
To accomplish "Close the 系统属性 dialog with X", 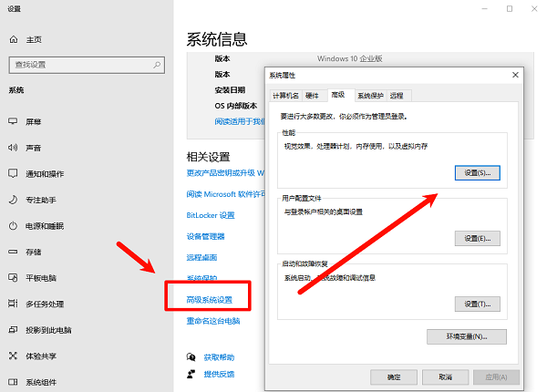I will click(515, 75).
